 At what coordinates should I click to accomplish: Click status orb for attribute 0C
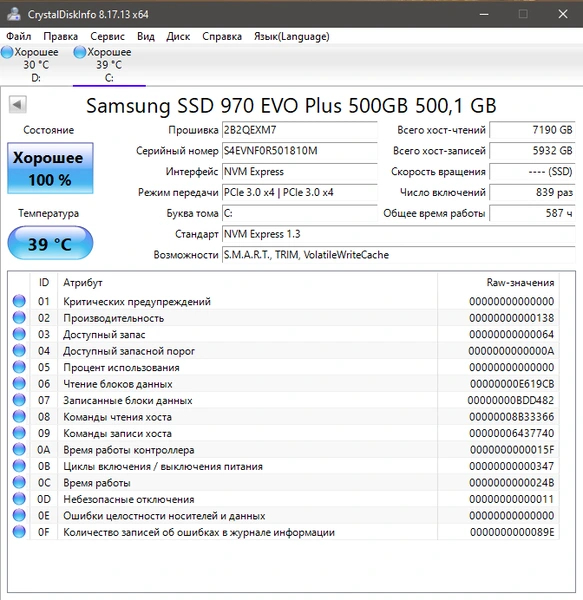(19, 482)
